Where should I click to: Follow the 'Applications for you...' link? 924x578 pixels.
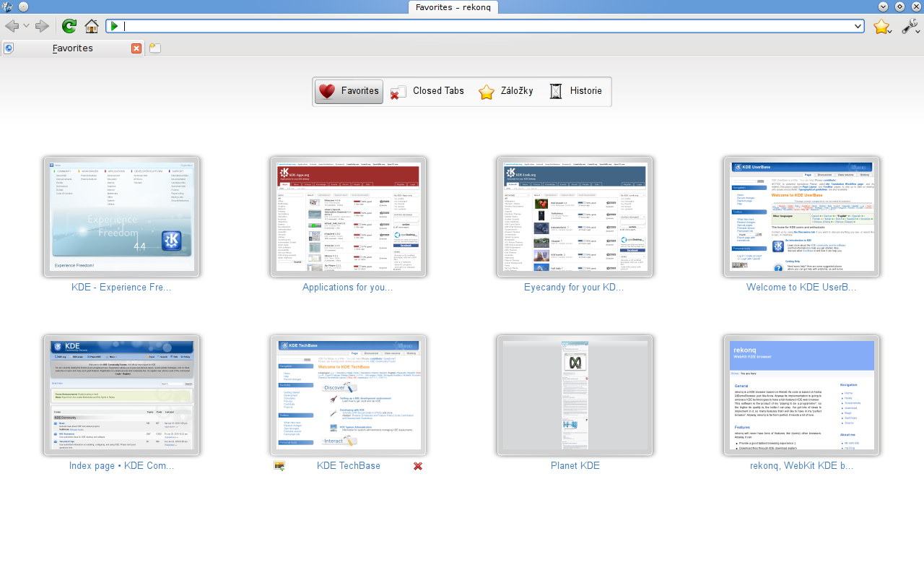[x=348, y=288]
